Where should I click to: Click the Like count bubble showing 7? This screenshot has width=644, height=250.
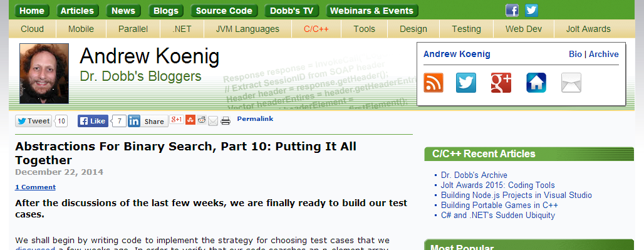[119, 121]
